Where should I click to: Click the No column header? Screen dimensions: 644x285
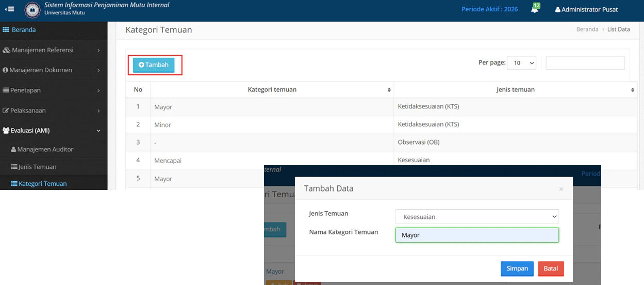click(x=138, y=90)
